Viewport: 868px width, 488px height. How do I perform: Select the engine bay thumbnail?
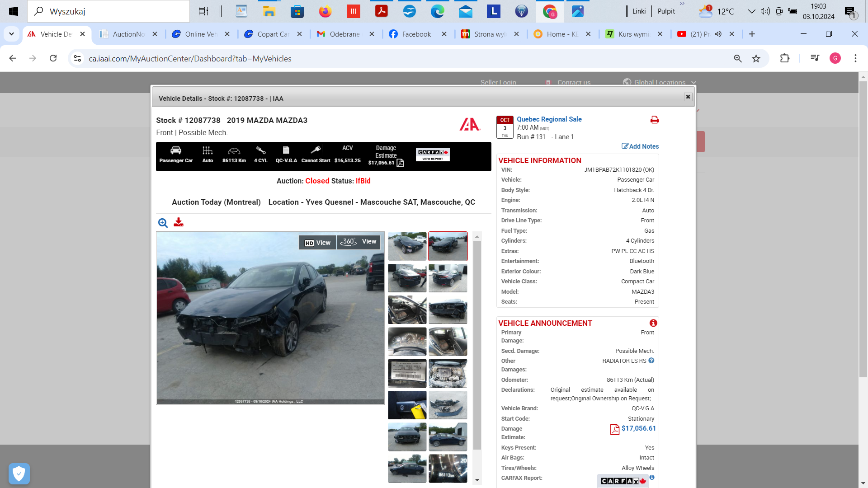point(448,373)
